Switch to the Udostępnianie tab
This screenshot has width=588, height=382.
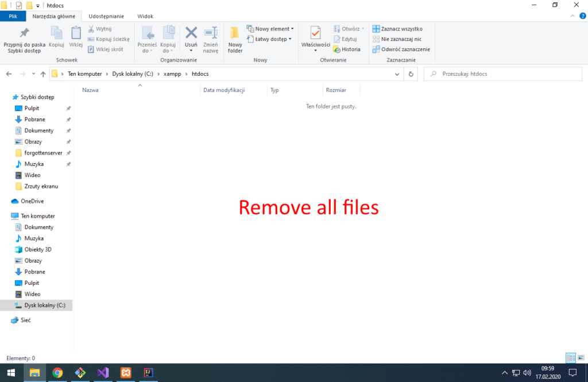pyautogui.click(x=106, y=16)
